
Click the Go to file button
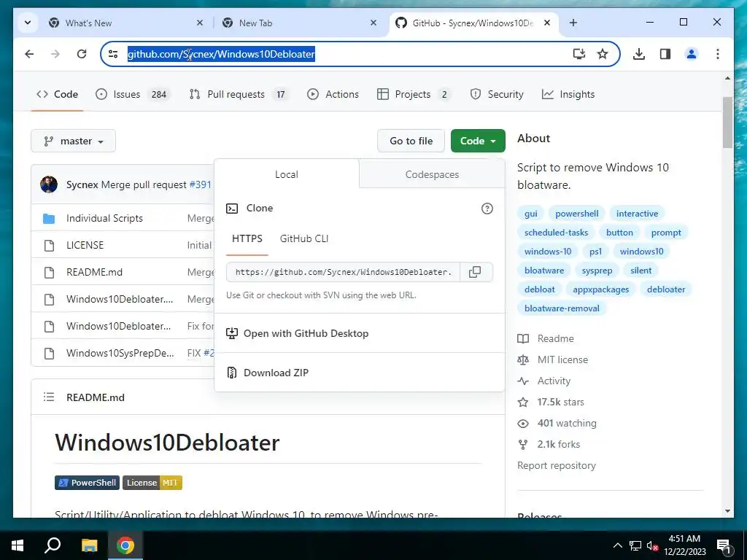pyautogui.click(x=411, y=141)
